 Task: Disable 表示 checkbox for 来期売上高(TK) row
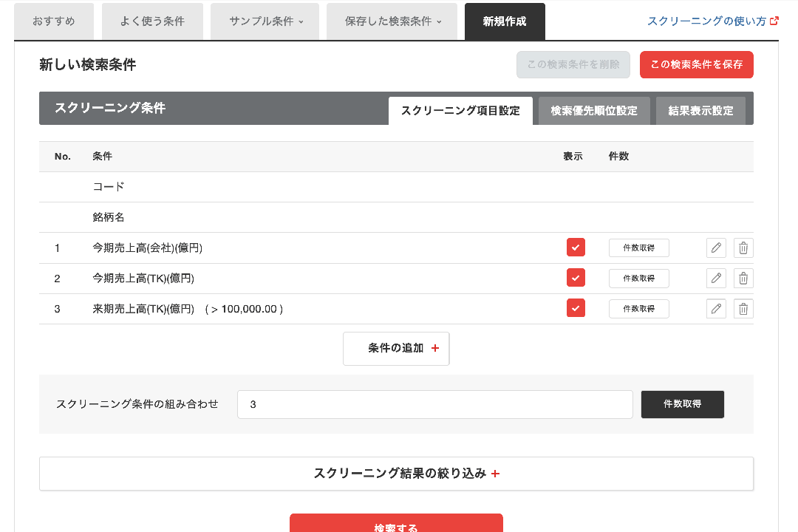pyautogui.click(x=576, y=308)
